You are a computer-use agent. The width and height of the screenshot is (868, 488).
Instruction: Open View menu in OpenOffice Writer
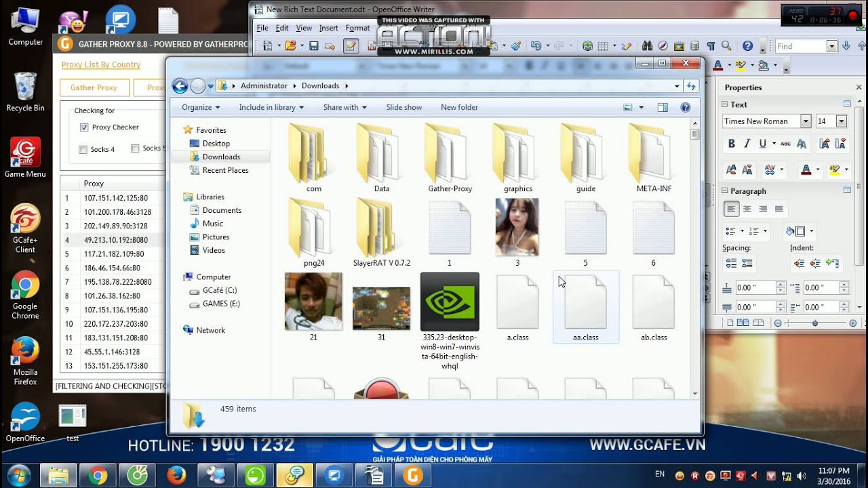(x=304, y=28)
